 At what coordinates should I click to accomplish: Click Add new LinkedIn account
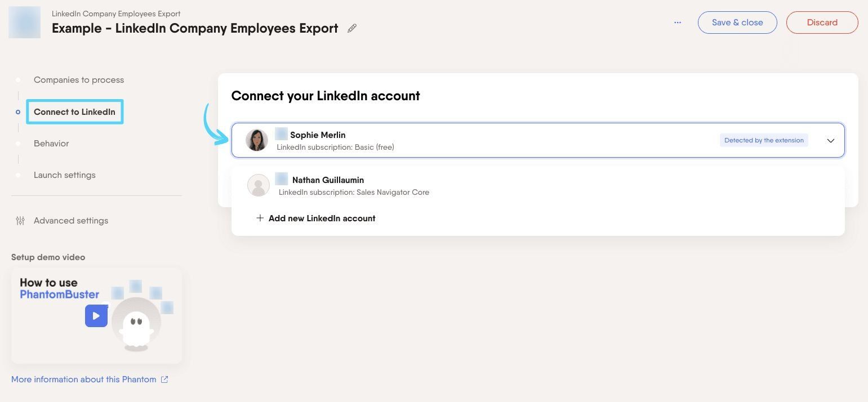322,218
